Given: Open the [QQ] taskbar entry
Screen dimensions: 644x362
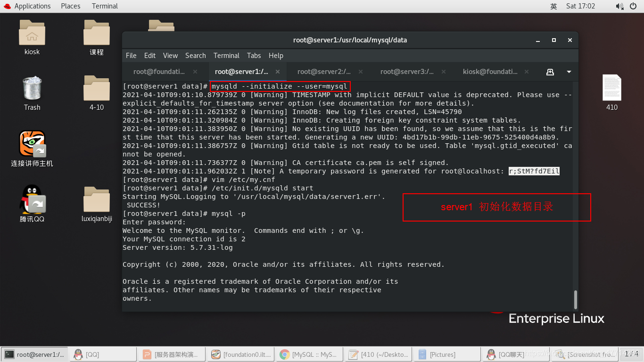Looking at the screenshot, I should point(103,354).
